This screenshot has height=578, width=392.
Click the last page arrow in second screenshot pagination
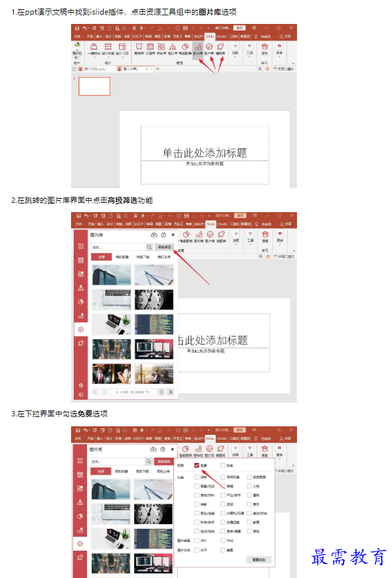[x=170, y=392]
